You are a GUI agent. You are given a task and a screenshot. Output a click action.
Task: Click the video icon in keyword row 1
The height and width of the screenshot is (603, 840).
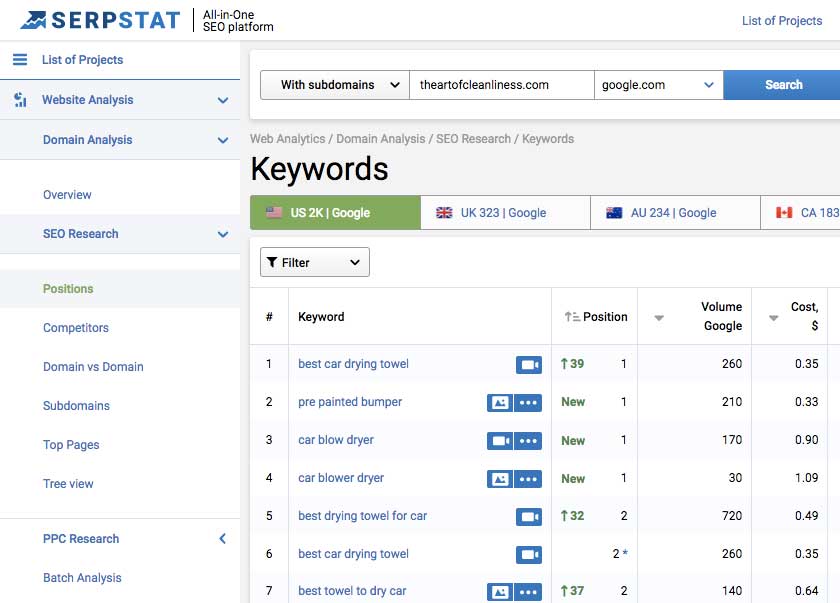click(528, 364)
